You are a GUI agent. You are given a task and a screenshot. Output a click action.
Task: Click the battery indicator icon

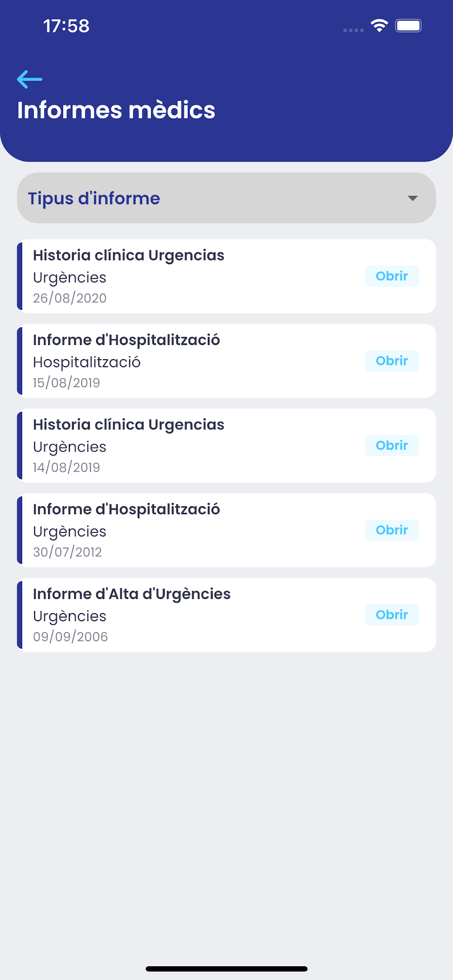409,26
